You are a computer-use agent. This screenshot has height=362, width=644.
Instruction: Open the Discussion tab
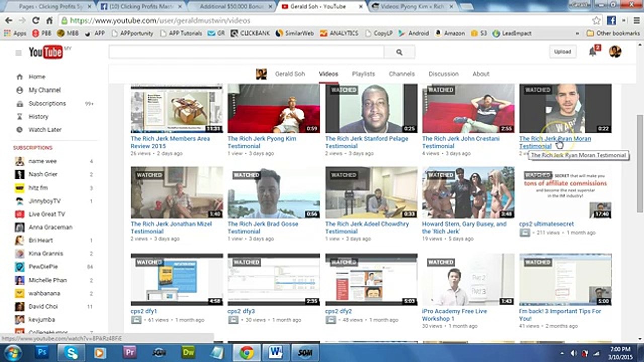click(x=443, y=74)
